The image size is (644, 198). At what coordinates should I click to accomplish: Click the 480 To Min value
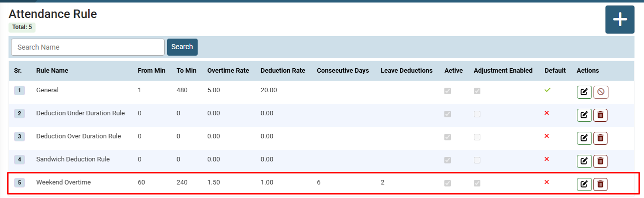coord(182,90)
